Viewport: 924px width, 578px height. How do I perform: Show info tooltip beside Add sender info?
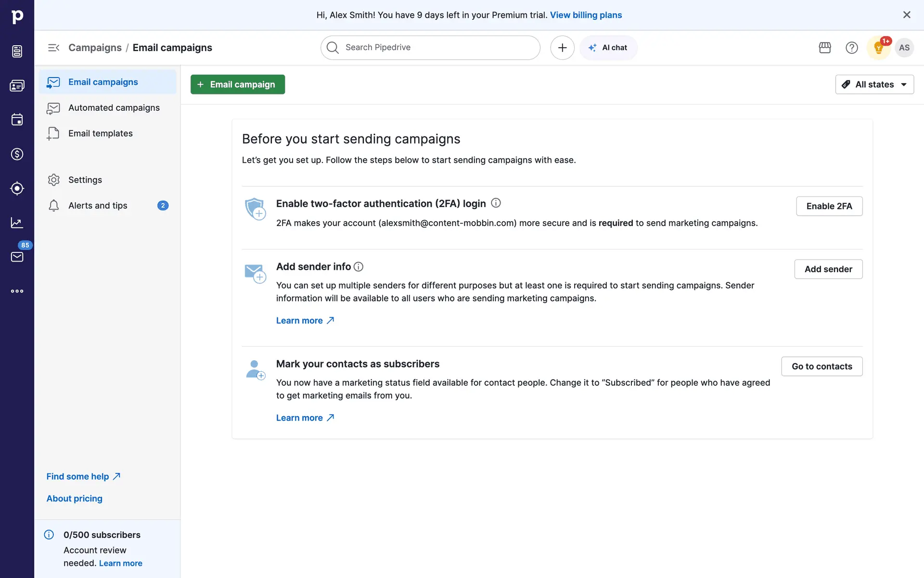click(359, 267)
